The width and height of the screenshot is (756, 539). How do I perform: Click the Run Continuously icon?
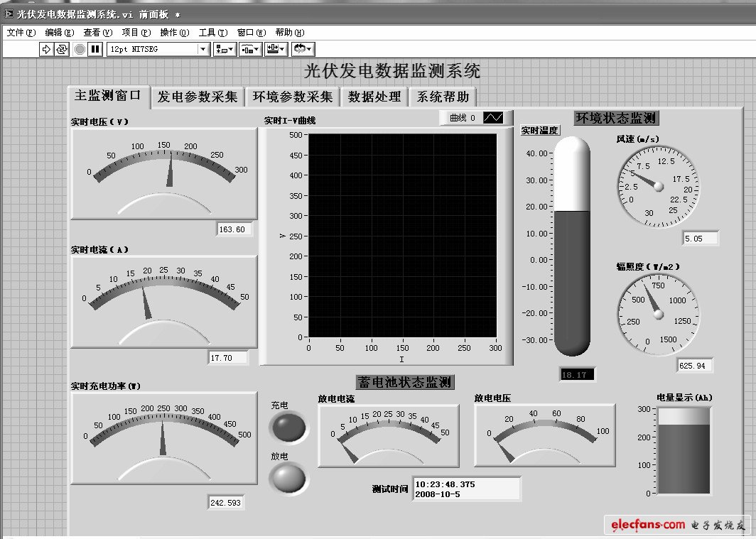pyautogui.click(x=62, y=49)
